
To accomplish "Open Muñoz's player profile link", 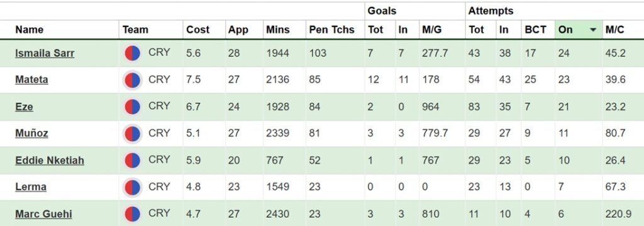I will click(x=31, y=133).
